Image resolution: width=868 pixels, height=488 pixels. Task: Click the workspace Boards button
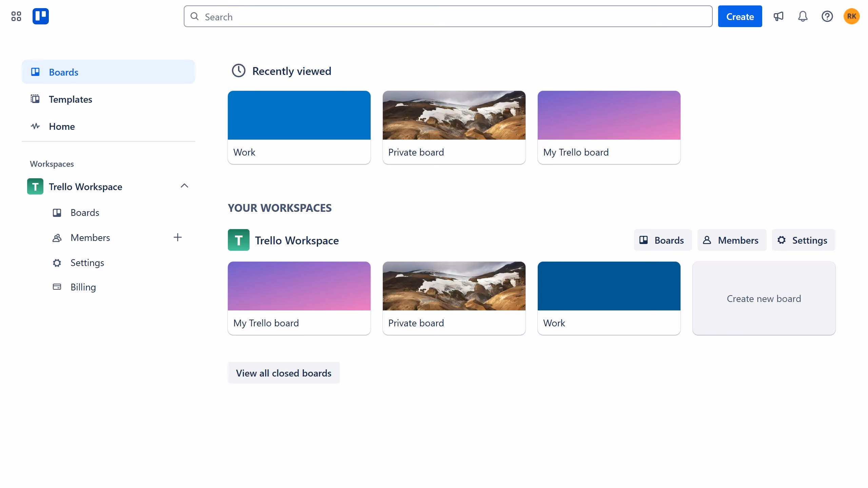(x=663, y=240)
